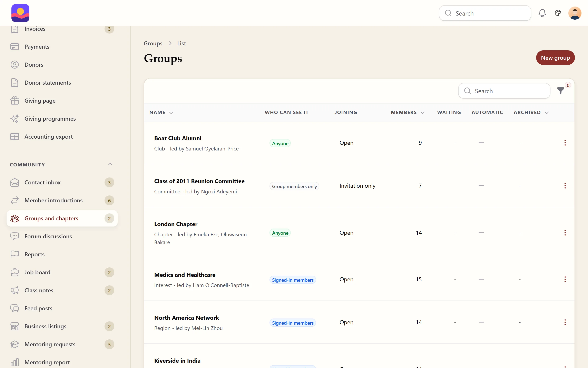Open row actions for Medics and Healthcare
The image size is (588, 368).
565,279
